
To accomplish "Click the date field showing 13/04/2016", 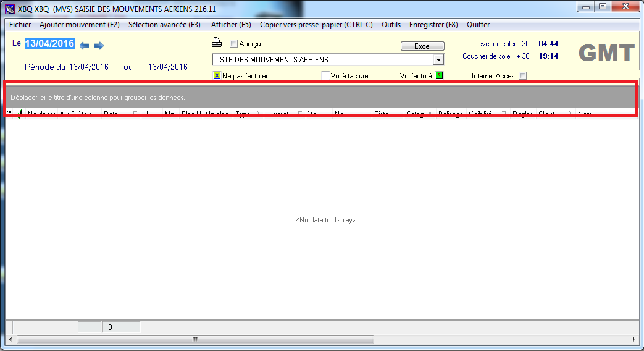I will pyautogui.click(x=49, y=44).
